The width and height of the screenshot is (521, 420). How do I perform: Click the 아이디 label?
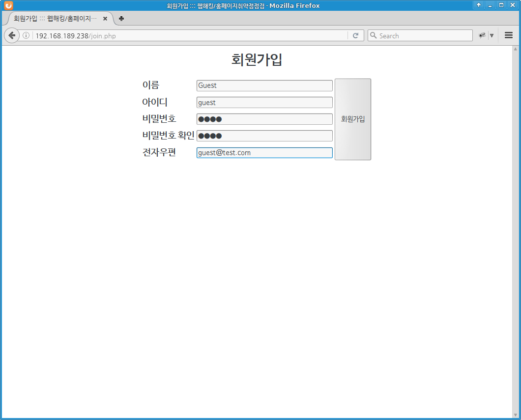coord(155,102)
